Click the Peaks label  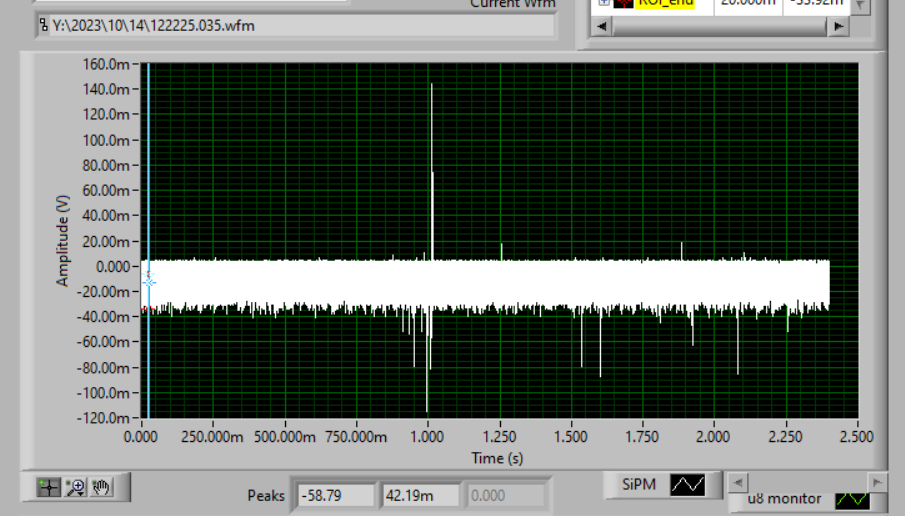pos(266,495)
